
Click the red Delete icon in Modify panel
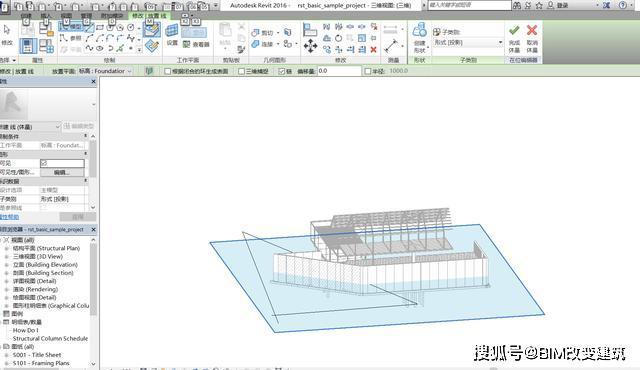[373, 50]
